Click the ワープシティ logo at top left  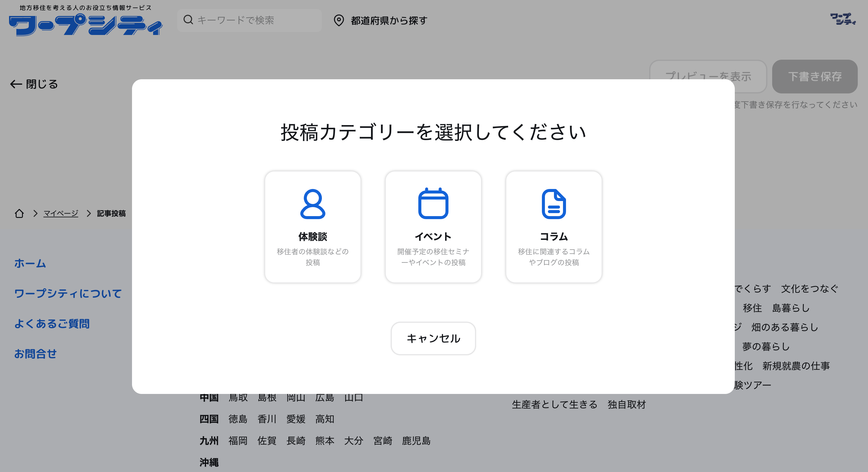point(85,24)
